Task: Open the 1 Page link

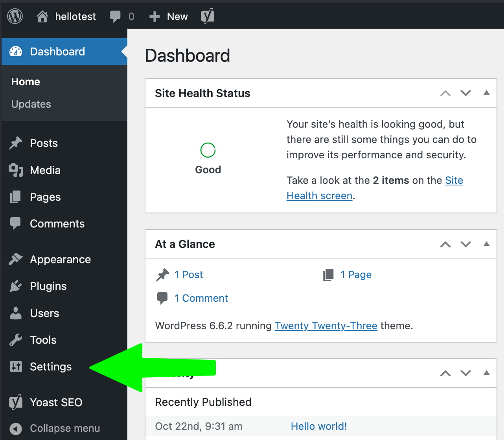Action: coord(356,275)
